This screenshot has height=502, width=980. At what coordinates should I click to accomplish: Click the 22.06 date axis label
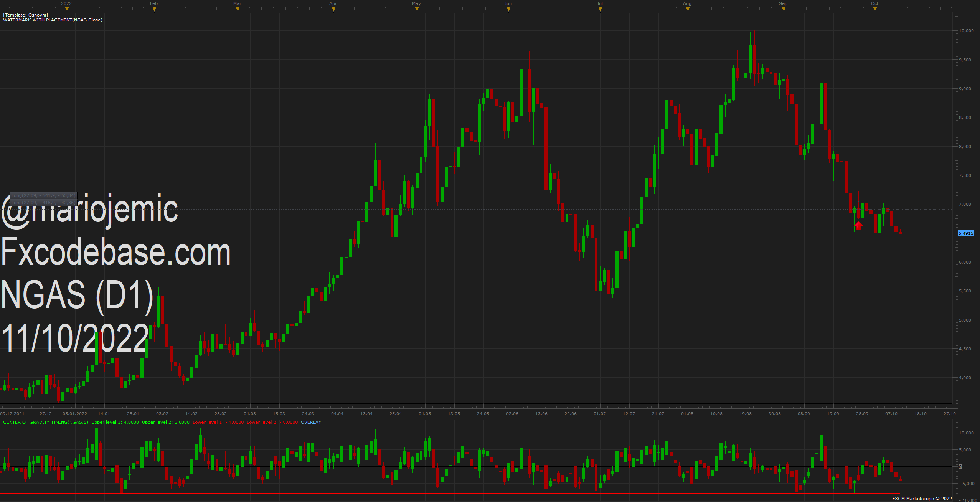coord(571,414)
